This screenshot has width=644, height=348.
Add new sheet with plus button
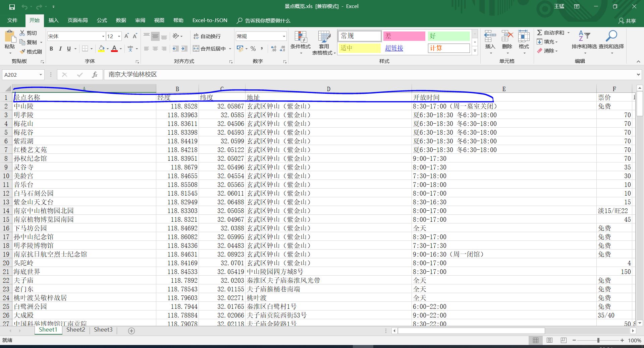[x=131, y=331]
